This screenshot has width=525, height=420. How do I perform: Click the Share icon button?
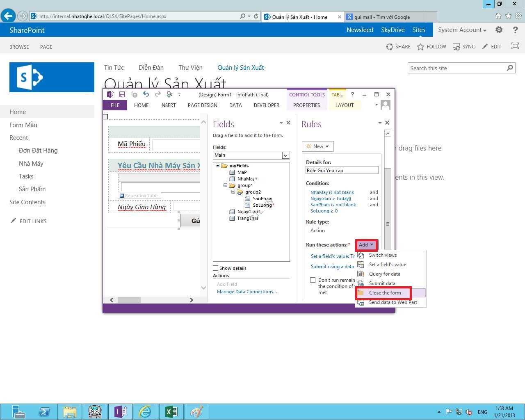tap(389, 47)
